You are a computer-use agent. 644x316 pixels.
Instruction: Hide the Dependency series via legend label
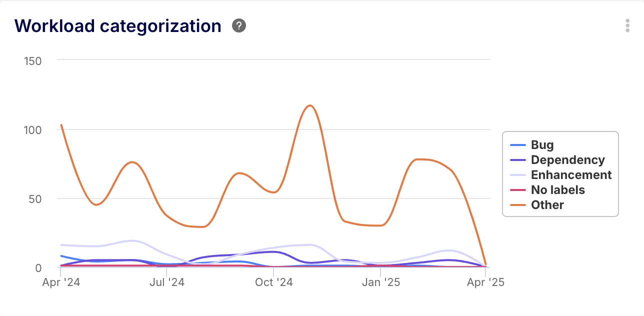point(567,160)
